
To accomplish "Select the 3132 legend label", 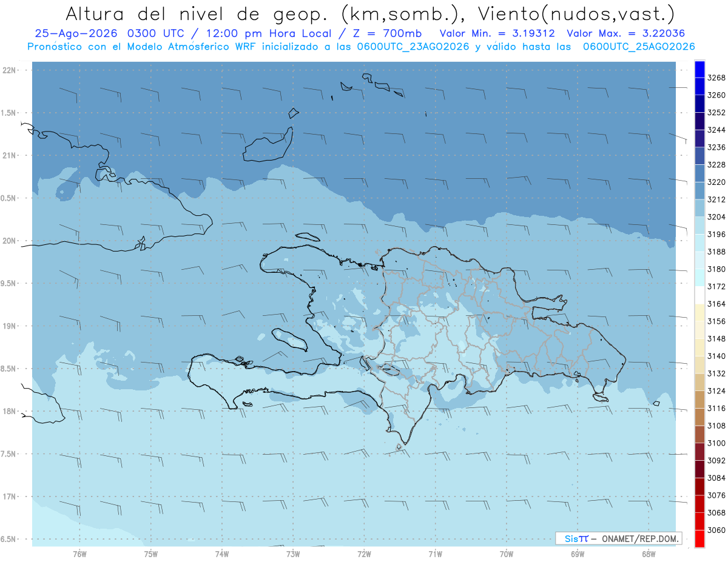I will (716, 373).
